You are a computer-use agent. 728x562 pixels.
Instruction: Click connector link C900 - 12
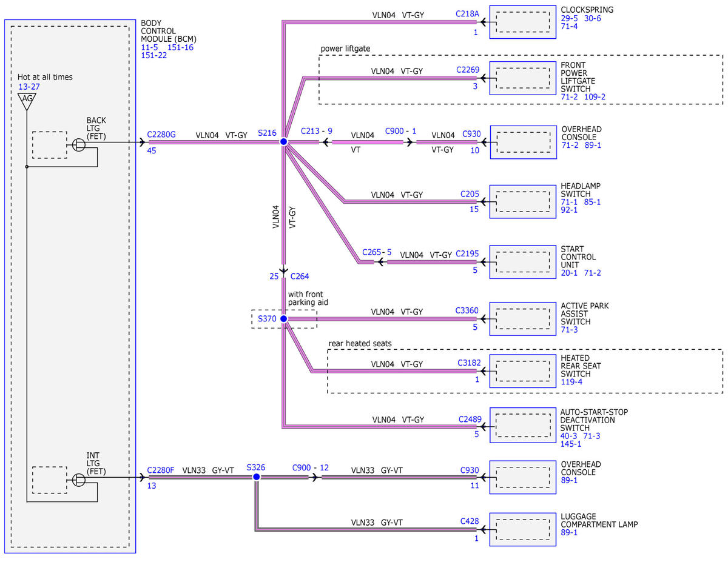[311, 468]
